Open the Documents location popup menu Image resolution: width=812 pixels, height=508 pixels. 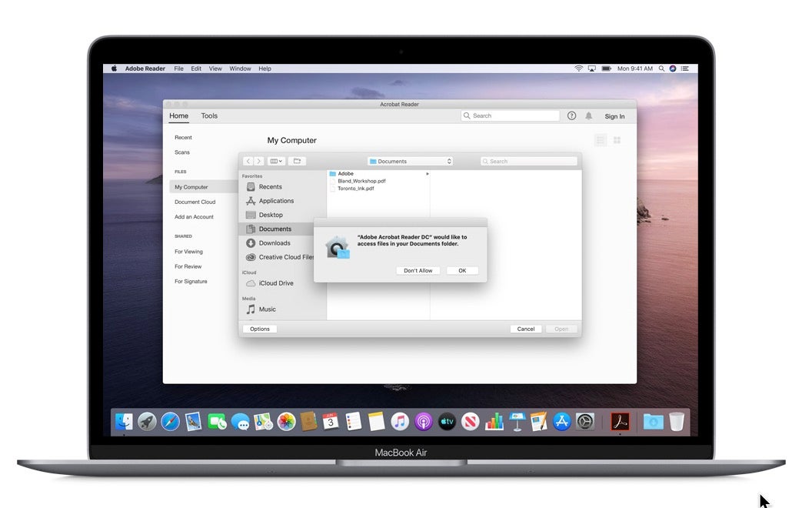tap(410, 161)
